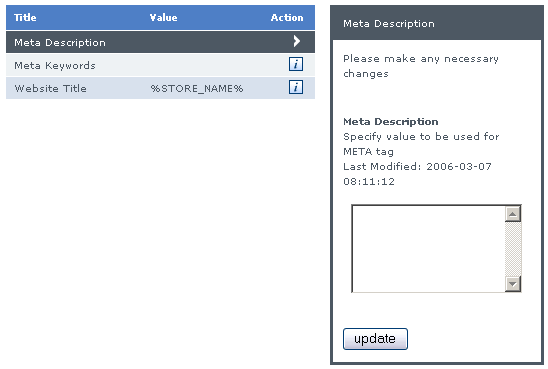Click the info icon for Meta Keywords
548x369 pixels.
[296, 64]
